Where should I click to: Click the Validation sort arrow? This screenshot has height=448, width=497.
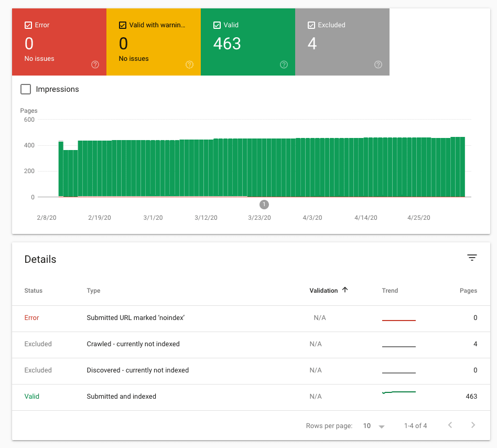click(x=345, y=290)
